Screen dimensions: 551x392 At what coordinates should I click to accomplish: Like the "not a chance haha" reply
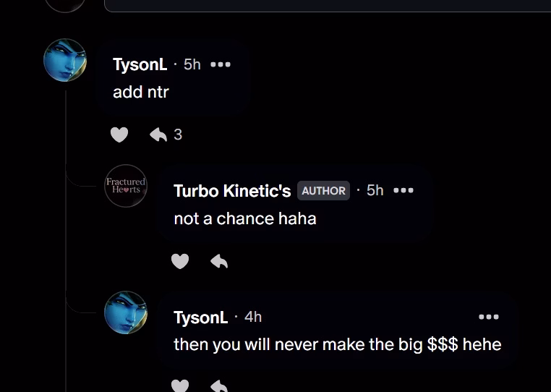180,261
